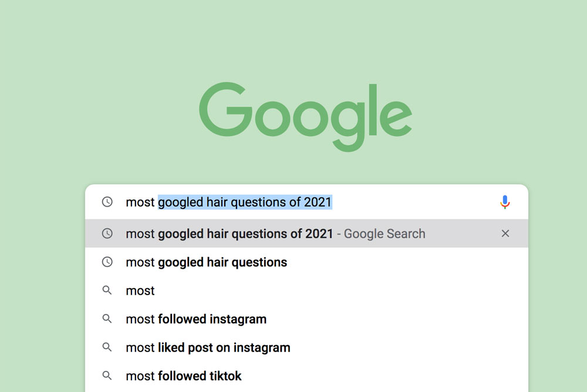
Task: Click magnifier icon beside 'most followed instagram'
Action: point(107,319)
